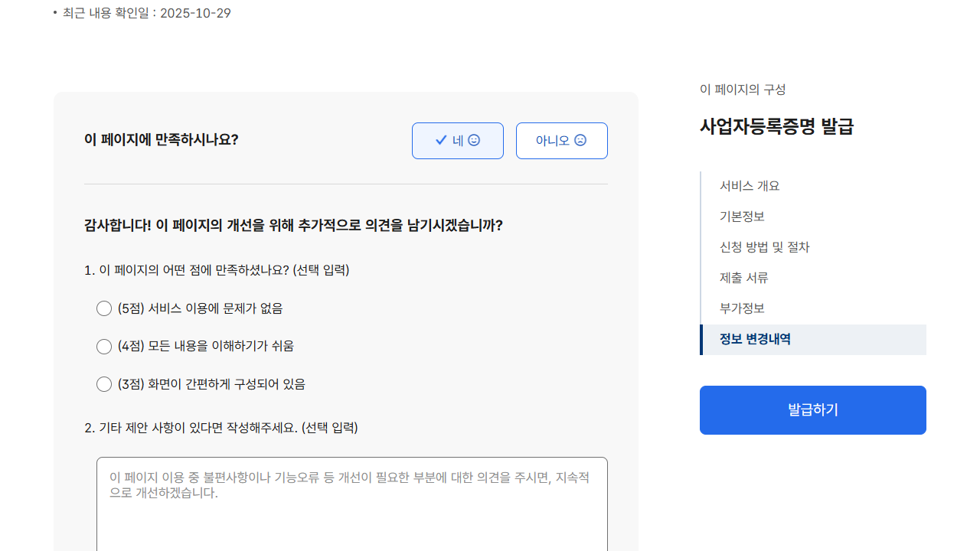Click '이 페이지의 구성' label
Viewport: 980px width, 551px height.
point(743,90)
